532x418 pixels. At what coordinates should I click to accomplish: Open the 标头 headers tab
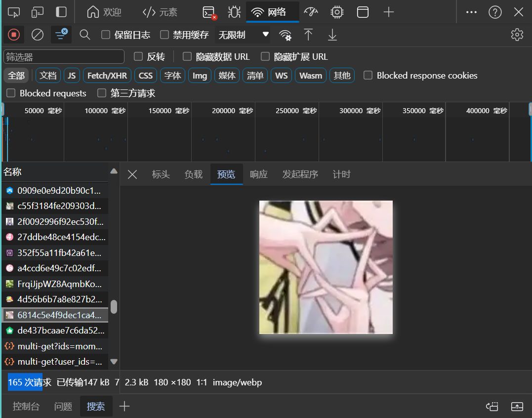[161, 174]
